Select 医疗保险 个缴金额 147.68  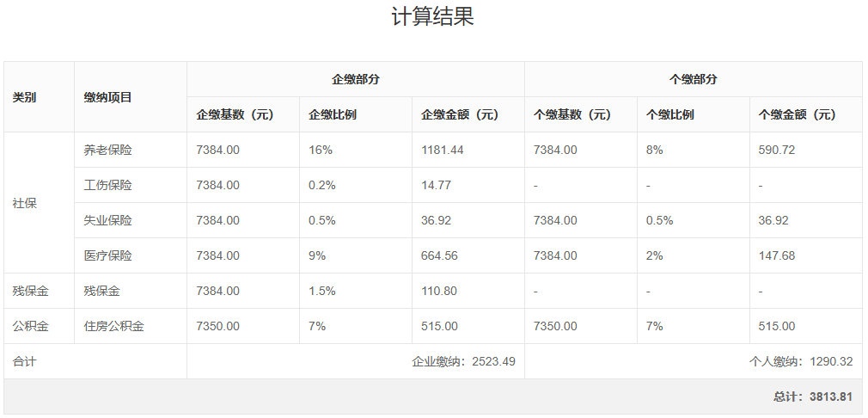[777, 255]
